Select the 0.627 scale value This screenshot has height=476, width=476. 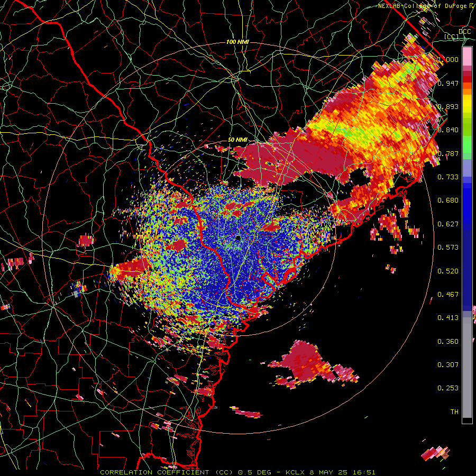[448, 224]
